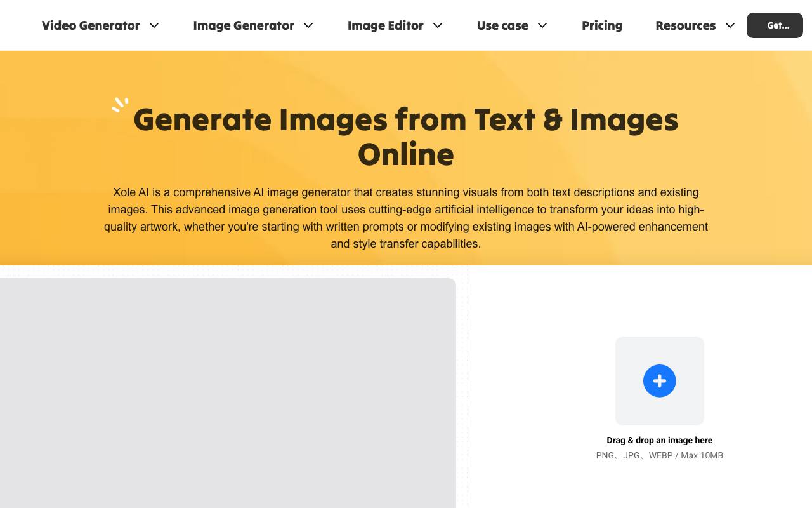Open the Resources menu
This screenshot has width=812, height=508.
(x=686, y=25)
